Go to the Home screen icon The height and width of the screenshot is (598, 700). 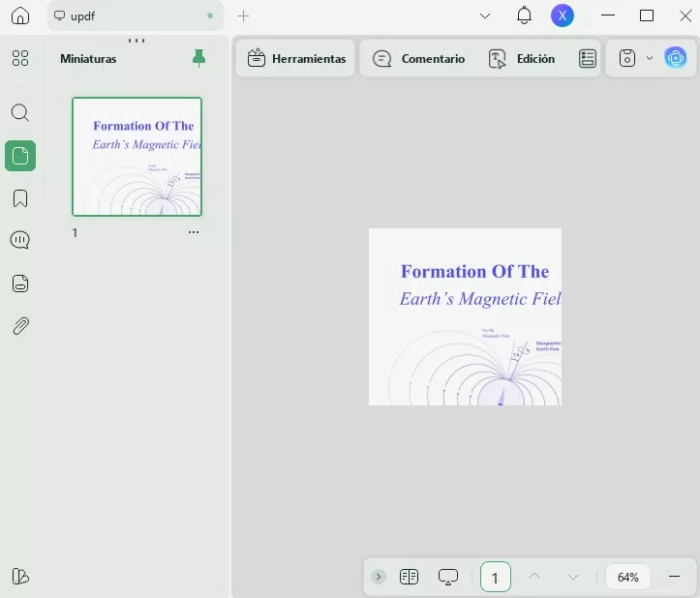[x=20, y=16]
